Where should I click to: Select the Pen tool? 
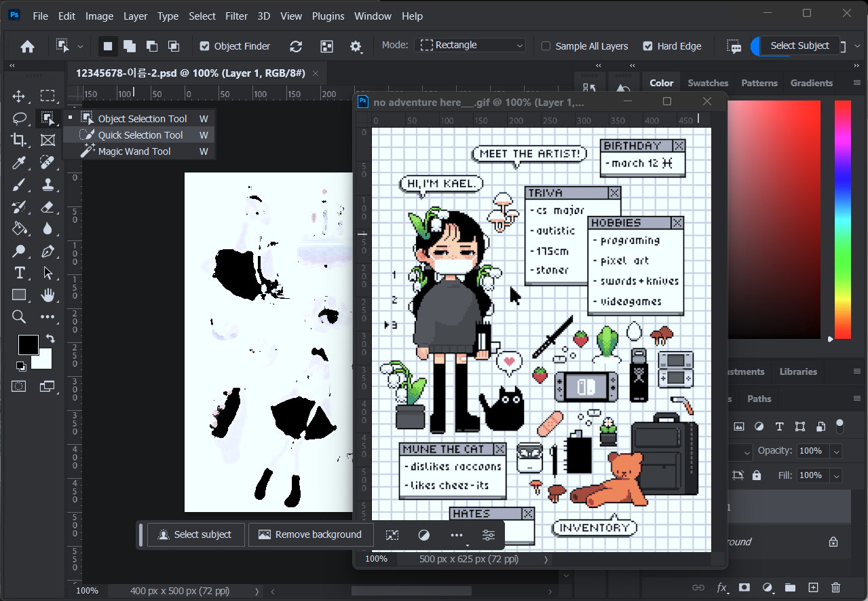[x=48, y=251]
